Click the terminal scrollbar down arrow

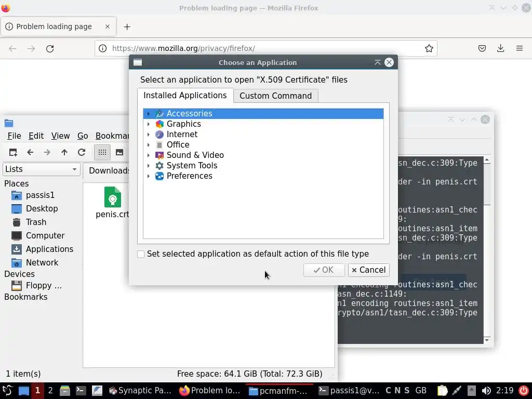click(x=487, y=340)
